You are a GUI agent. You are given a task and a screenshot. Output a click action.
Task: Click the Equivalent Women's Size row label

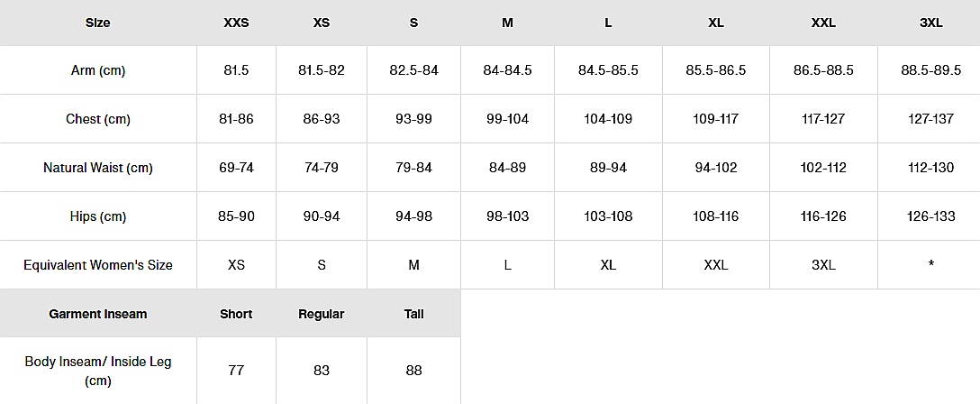(98, 265)
